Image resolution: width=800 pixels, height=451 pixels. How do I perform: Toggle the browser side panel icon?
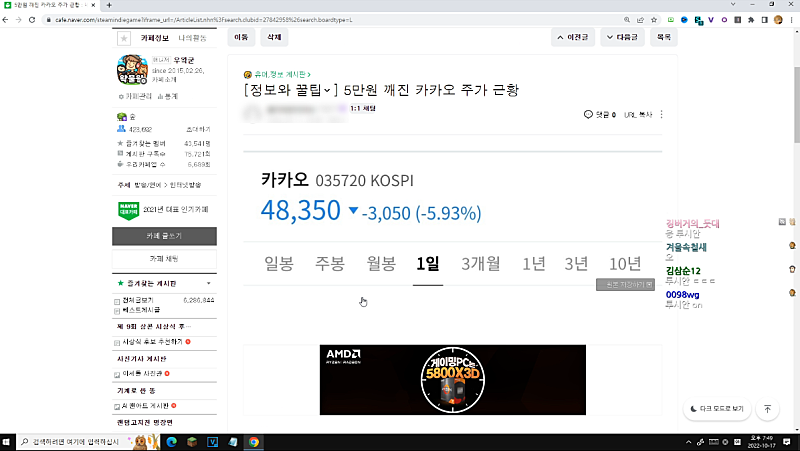pos(764,20)
